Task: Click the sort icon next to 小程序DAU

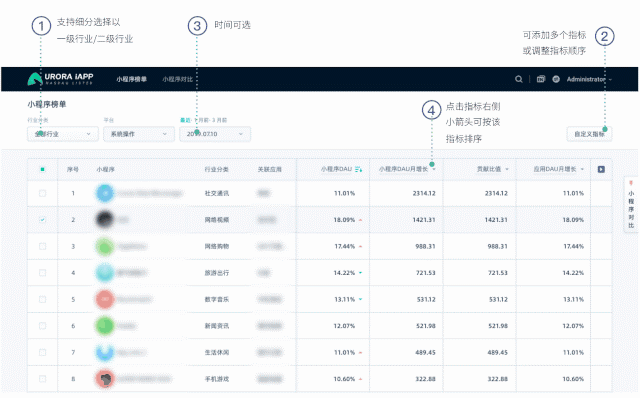Action: point(358,169)
